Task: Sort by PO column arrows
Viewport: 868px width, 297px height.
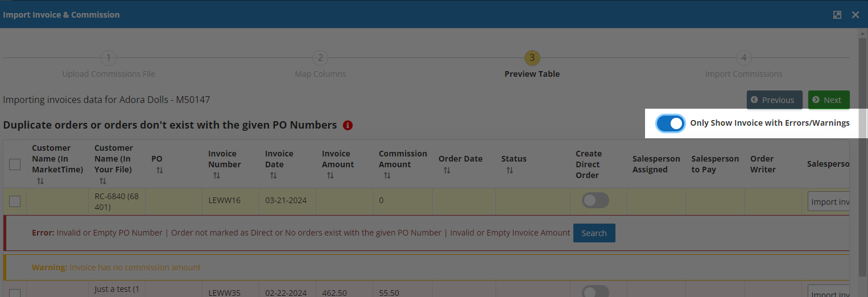Action: (x=159, y=170)
